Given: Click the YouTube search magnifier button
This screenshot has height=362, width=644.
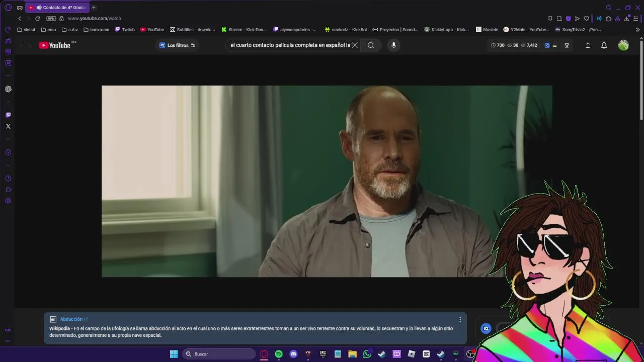Looking at the screenshot, I should (371, 45).
